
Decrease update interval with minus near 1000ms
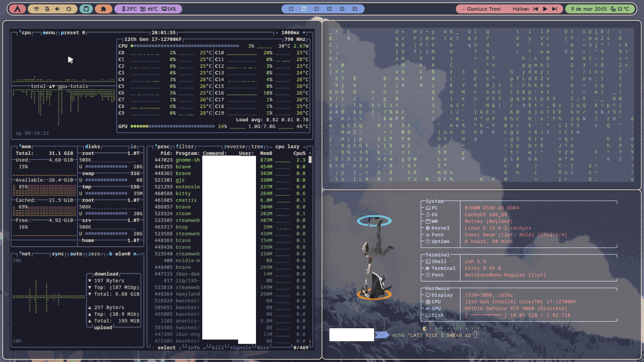(277, 33)
